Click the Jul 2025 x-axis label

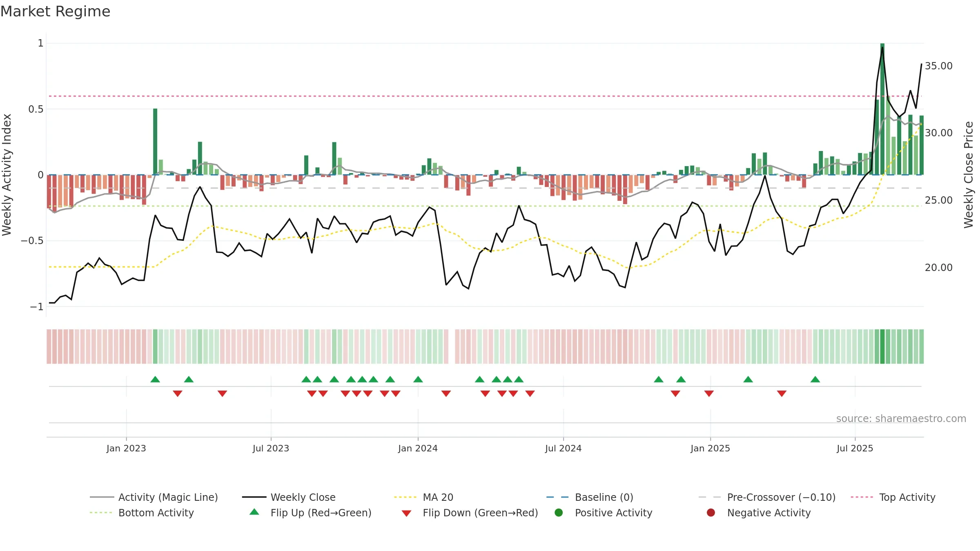point(855,448)
